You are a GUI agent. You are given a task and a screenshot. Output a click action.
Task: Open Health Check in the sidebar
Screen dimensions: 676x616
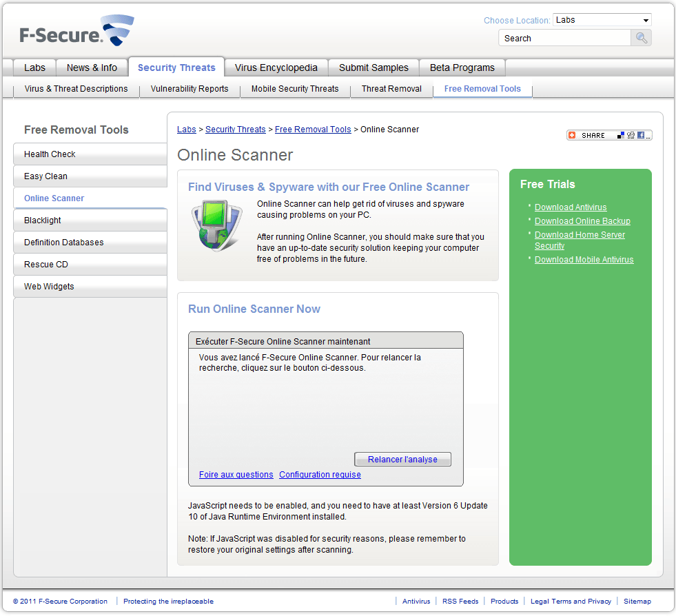click(x=90, y=154)
